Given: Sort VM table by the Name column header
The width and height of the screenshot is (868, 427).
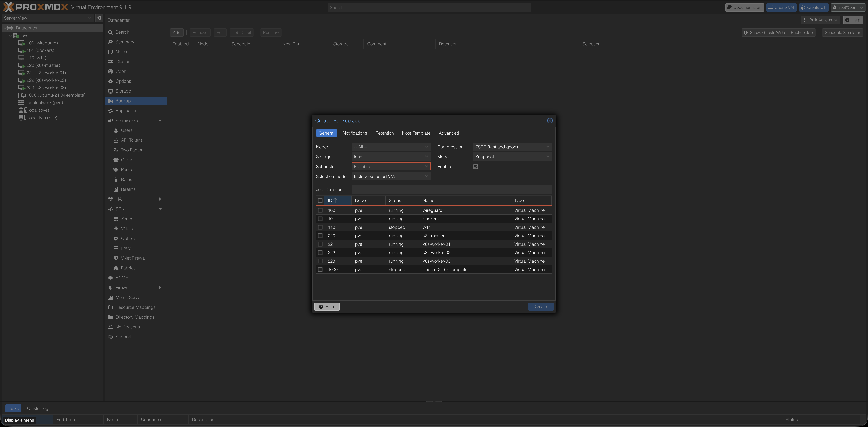Looking at the screenshot, I should pyautogui.click(x=465, y=201).
